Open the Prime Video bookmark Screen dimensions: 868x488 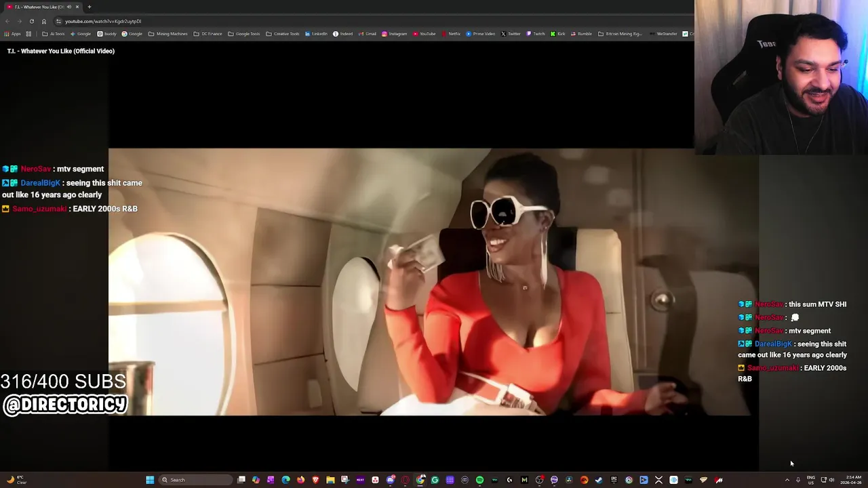pyautogui.click(x=481, y=34)
